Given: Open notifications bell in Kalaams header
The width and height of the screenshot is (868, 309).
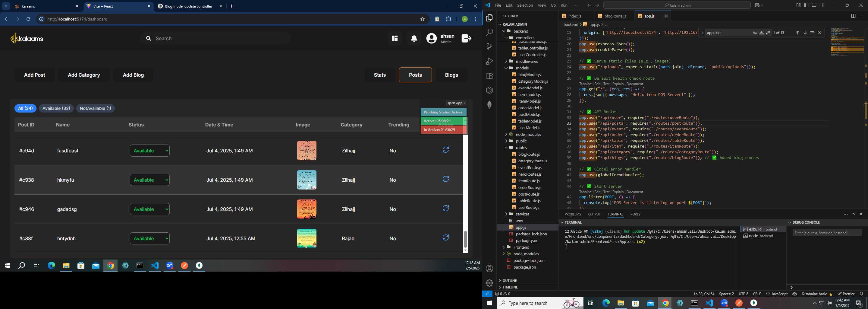Looking at the screenshot, I should click(414, 39).
